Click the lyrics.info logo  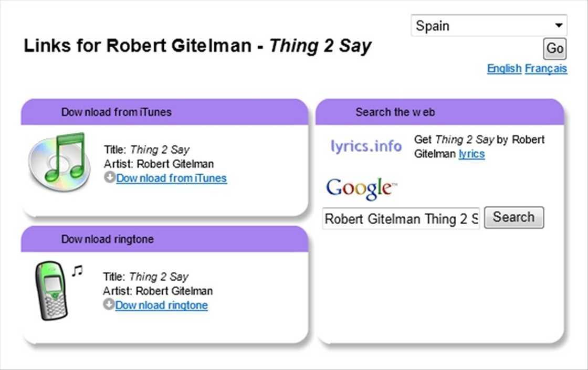[366, 146]
